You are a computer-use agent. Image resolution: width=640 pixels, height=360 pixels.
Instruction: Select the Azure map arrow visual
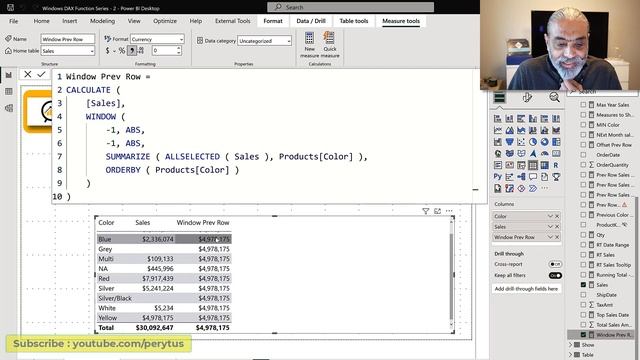(x=533, y=153)
